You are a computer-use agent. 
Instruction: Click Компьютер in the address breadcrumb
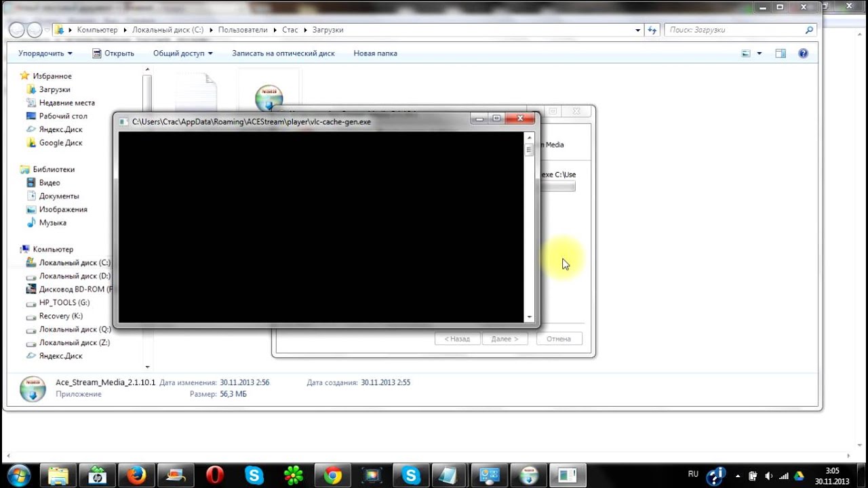97,30
